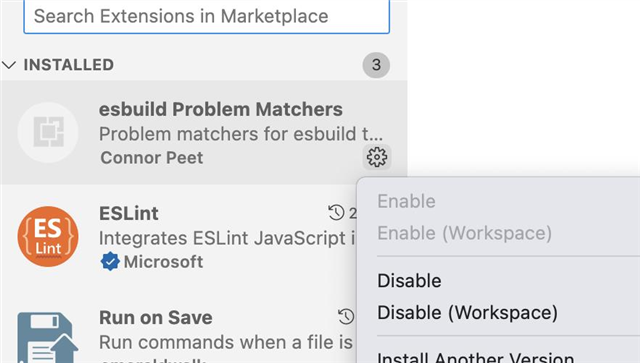Image resolution: width=640 pixels, height=363 pixels.
Task: Open the Run on Save extension title
Action: tap(156, 318)
